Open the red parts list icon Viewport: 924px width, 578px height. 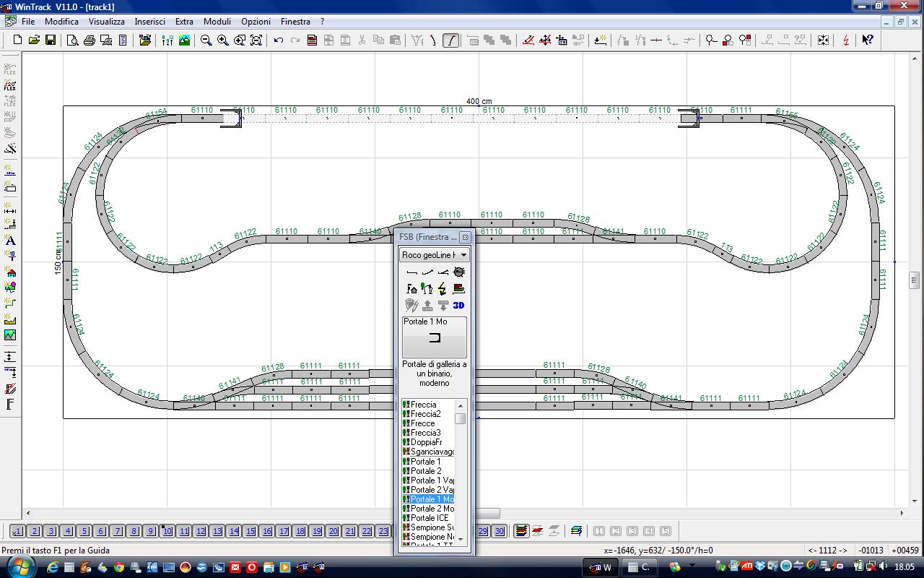312,40
